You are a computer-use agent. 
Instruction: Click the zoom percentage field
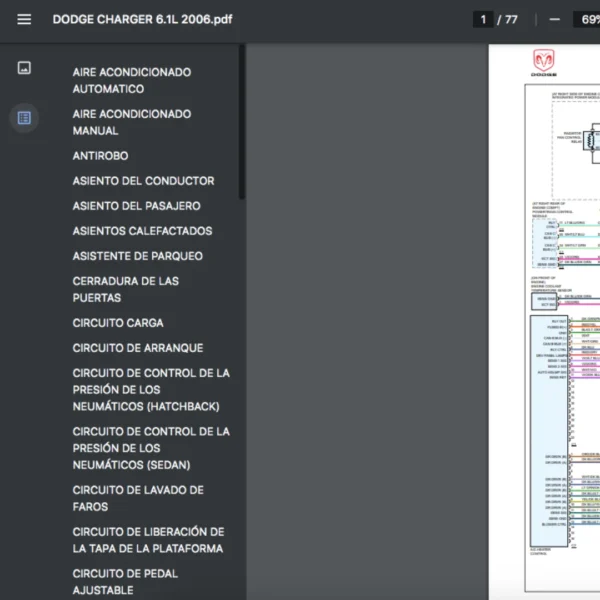click(586, 19)
